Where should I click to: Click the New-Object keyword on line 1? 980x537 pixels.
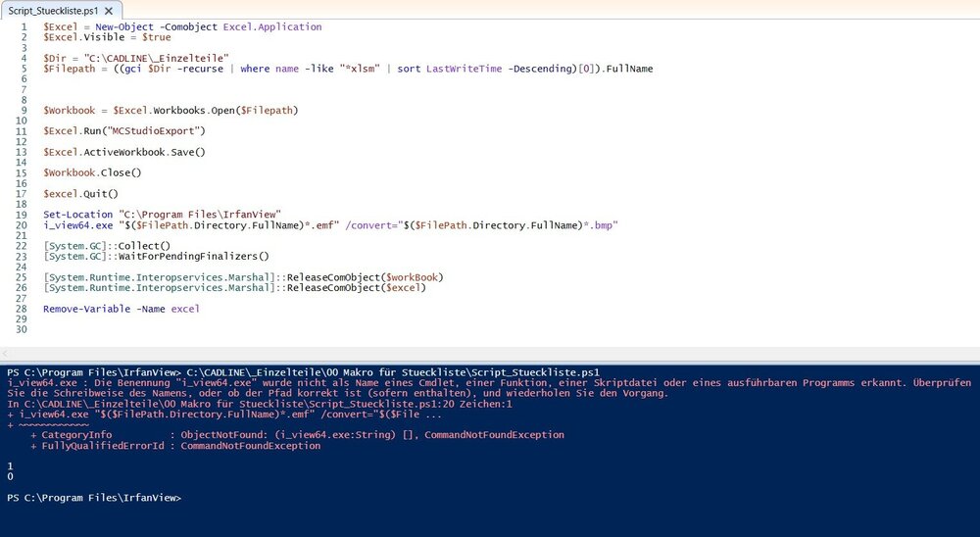[122, 26]
